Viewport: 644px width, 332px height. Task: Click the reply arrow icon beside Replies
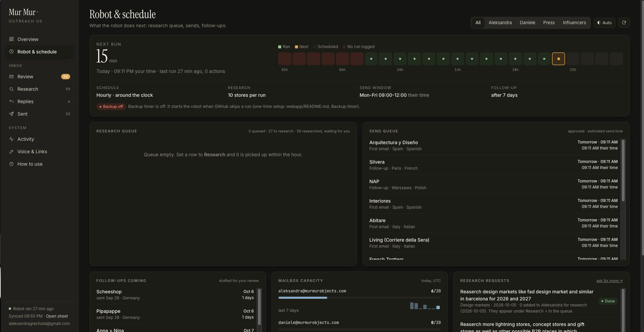11,101
